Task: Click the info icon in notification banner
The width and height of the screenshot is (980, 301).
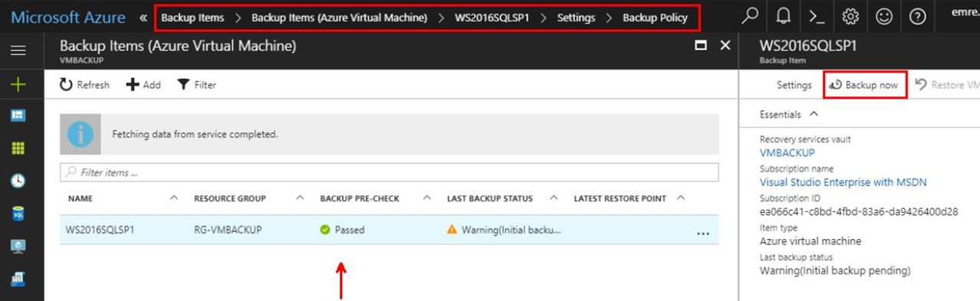Action: 81,134
